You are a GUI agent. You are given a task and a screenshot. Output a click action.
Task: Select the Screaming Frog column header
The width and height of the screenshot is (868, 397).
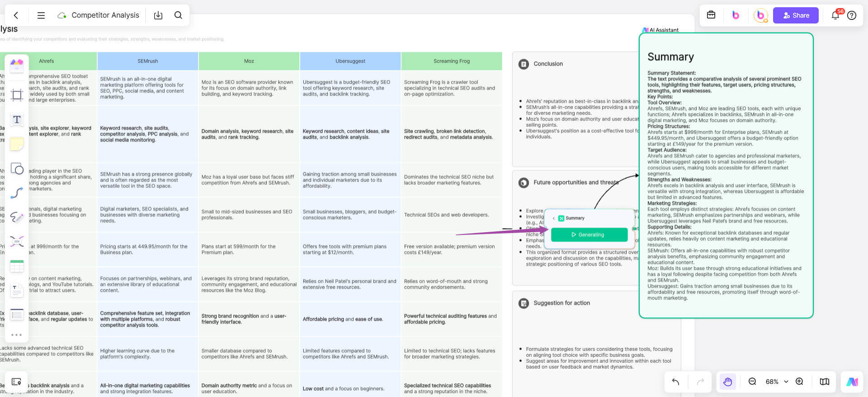(452, 61)
